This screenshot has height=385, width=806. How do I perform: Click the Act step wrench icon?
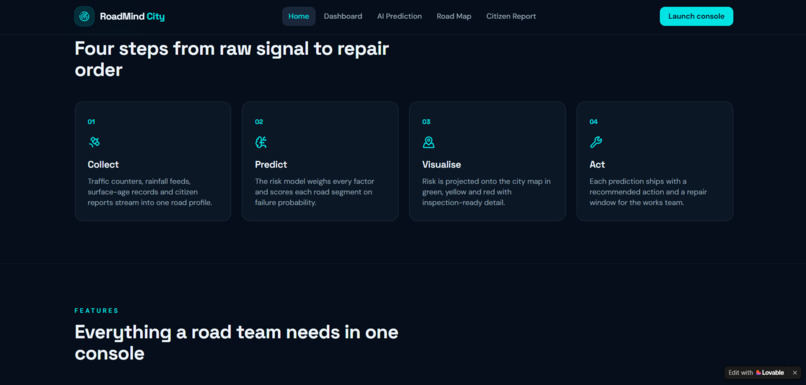click(596, 142)
